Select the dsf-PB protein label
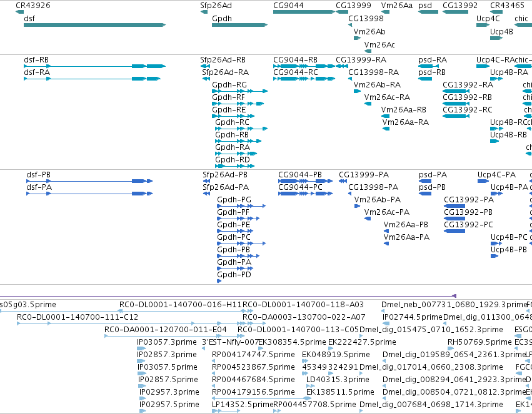 38,175
